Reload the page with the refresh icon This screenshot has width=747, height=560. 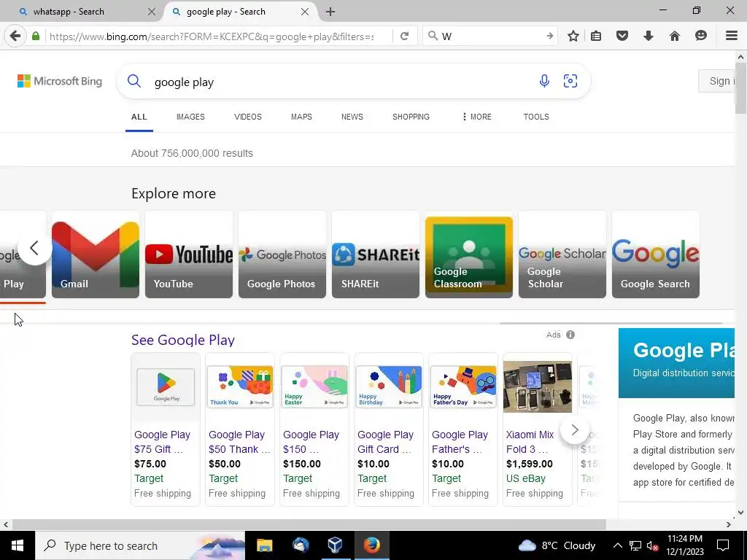pos(404,36)
